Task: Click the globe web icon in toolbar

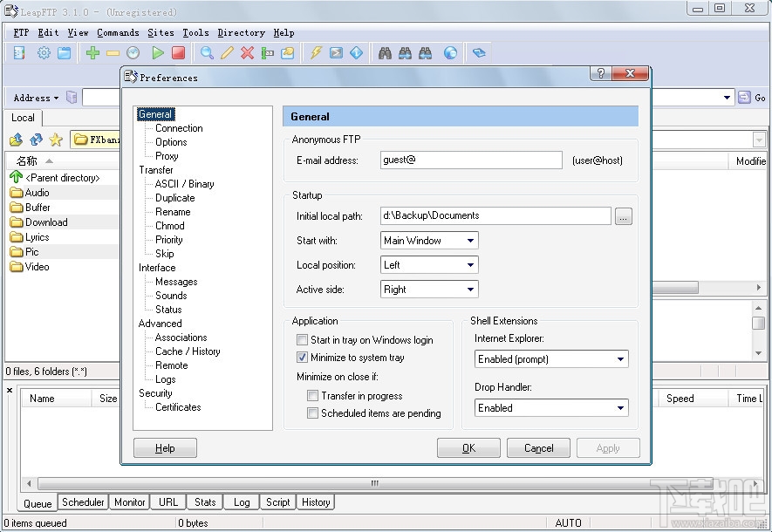Action: pyautogui.click(x=450, y=52)
